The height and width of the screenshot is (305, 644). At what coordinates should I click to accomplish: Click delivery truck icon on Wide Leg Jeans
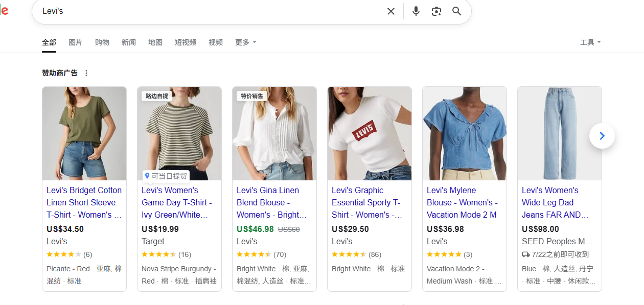526,254
